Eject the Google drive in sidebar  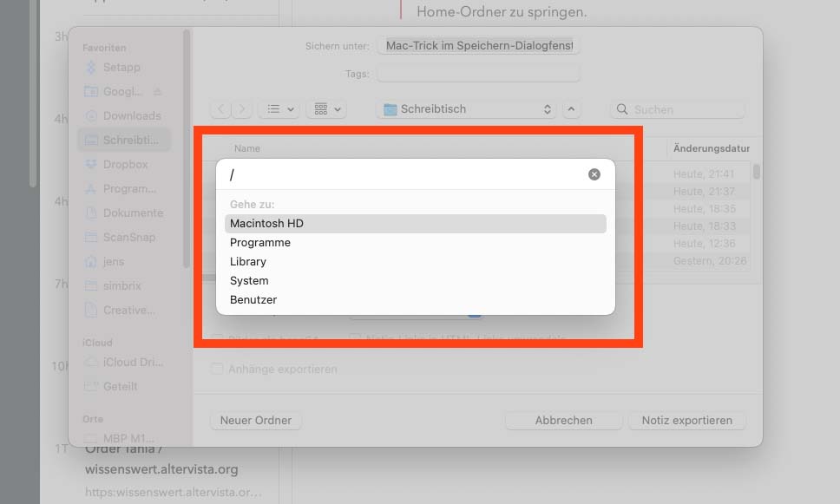pyautogui.click(x=158, y=92)
